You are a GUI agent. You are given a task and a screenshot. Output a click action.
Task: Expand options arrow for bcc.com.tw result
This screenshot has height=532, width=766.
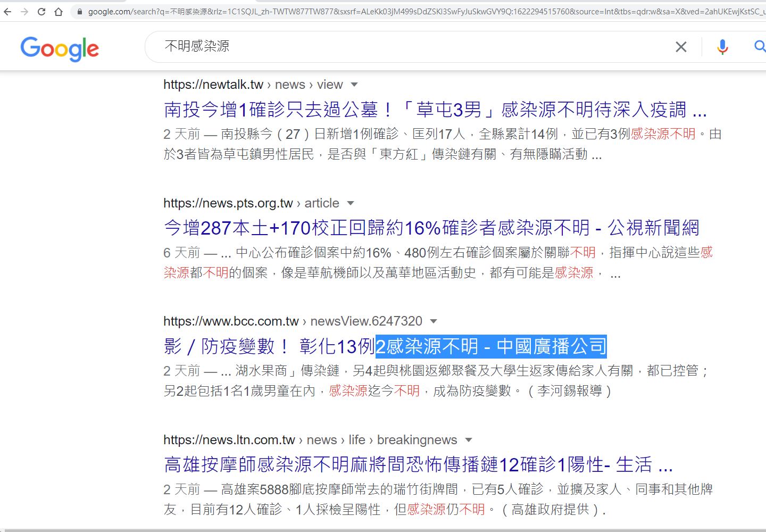click(433, 321)
